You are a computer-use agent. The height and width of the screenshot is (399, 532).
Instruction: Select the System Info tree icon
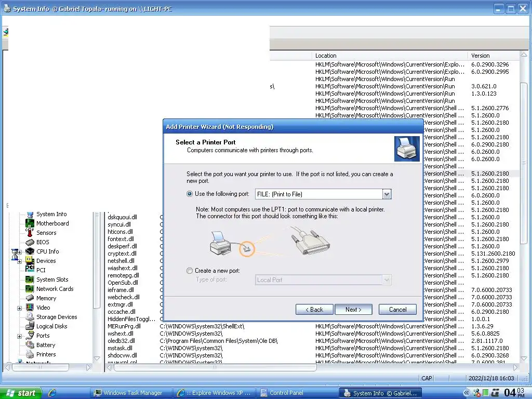point(30,214)
